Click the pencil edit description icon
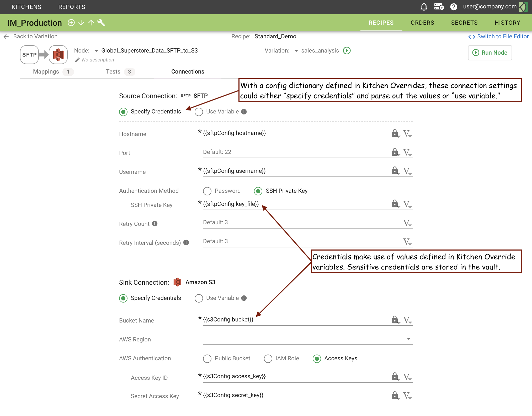 pyautogui.click(x=77, y=60)
